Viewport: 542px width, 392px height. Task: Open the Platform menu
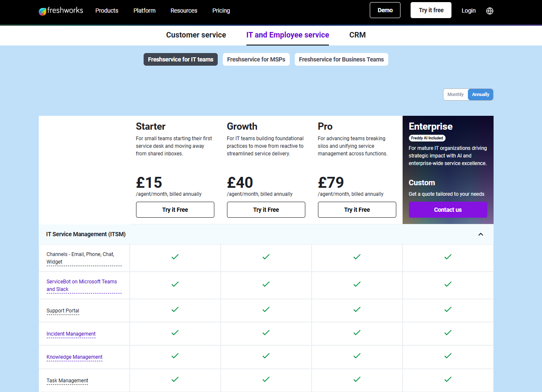[x=144, y=11]
